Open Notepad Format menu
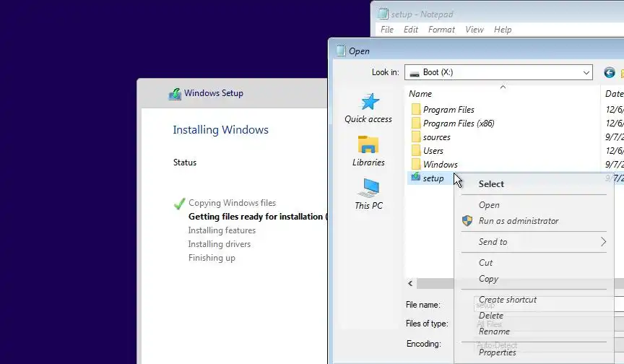 click(441, 30)
